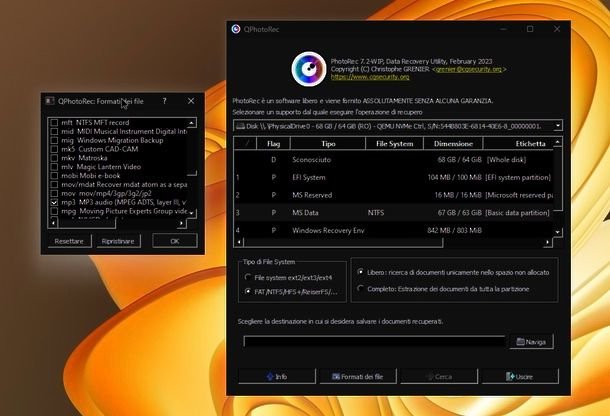Enable the mid MIDI Musical Instrument checkbox
Screen dimensions: 610x416
[54, 132]
